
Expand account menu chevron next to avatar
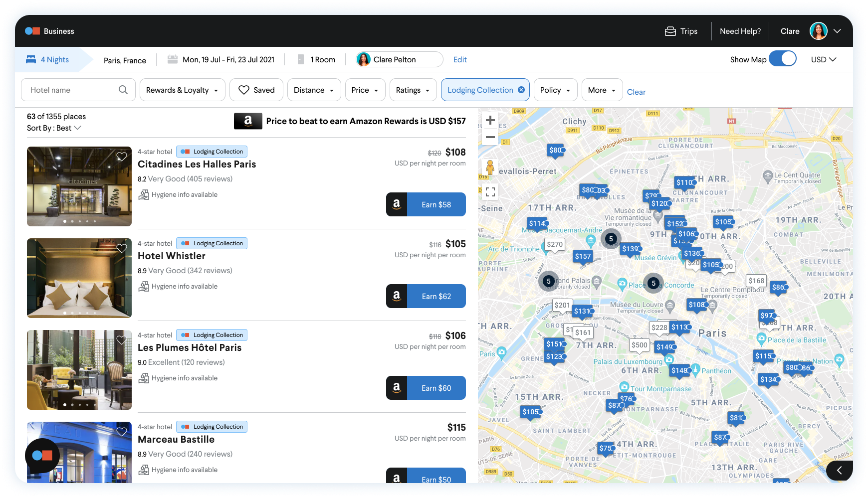[838, 31]
